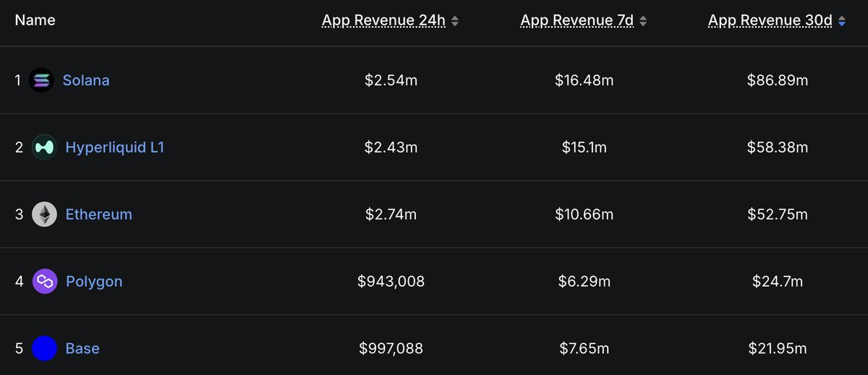Click the Solana chain logo icon
Image resolution: width=868 pixels, height=375 pixels.
click(x=41, y=80)
